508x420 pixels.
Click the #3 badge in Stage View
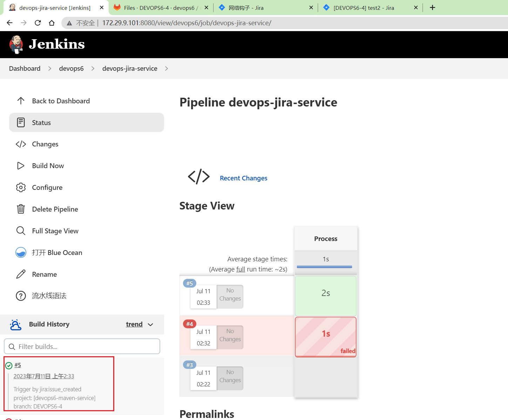[190, 365]
